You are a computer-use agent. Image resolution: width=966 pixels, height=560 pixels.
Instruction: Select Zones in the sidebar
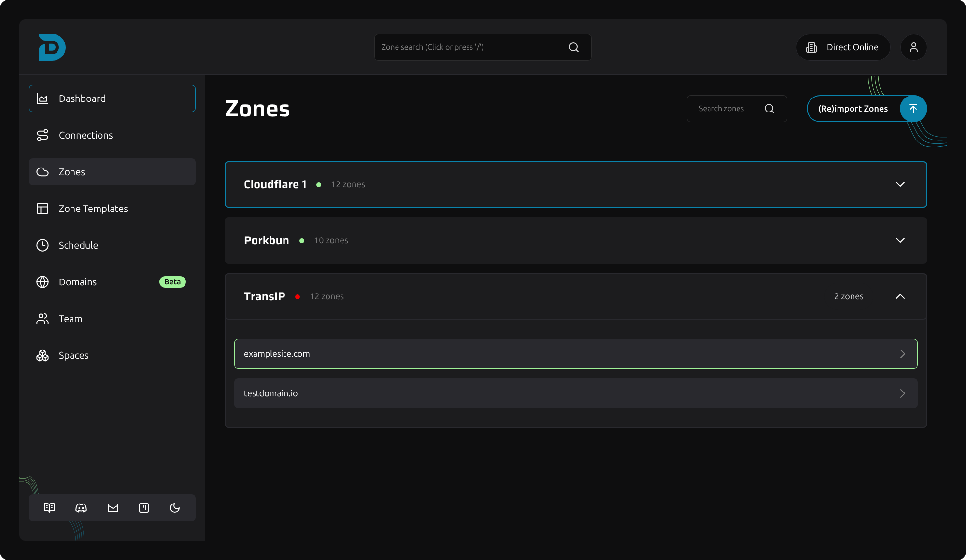(112, 172)
